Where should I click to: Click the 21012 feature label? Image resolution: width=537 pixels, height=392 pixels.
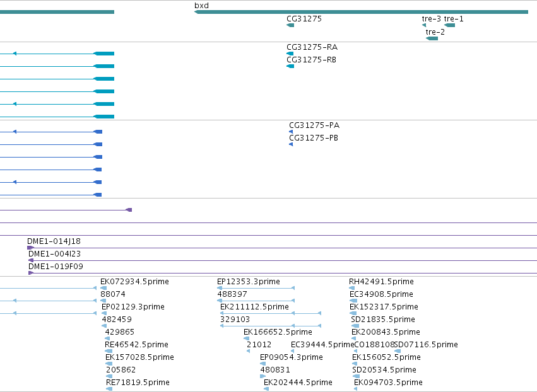[x=259, y=345]
